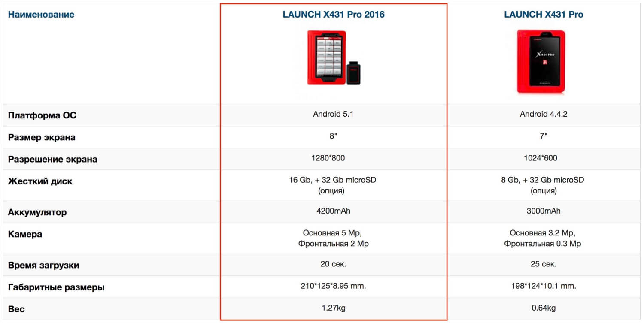Select the Камера row label

25,235
